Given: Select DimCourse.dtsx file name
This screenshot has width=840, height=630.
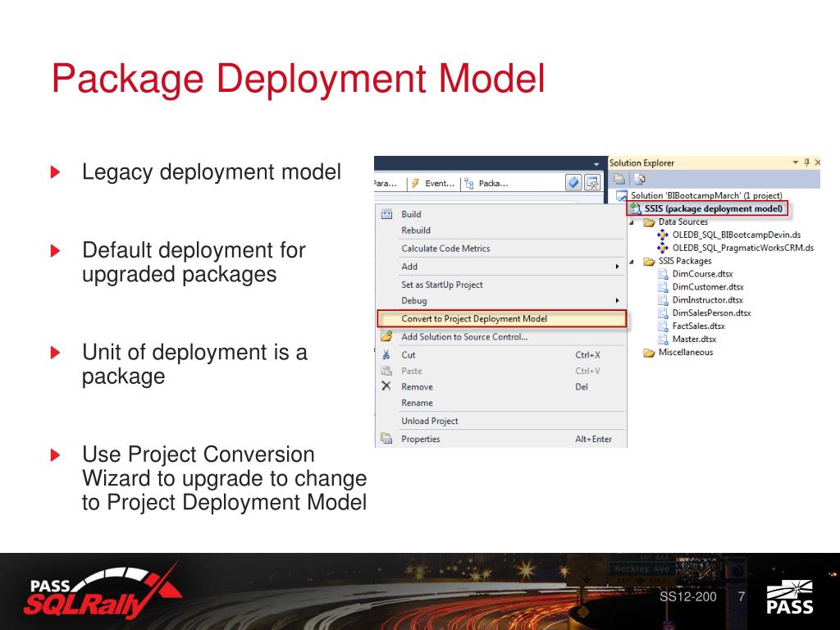Looking at the screenshot, I should click(x=702, y=274).
